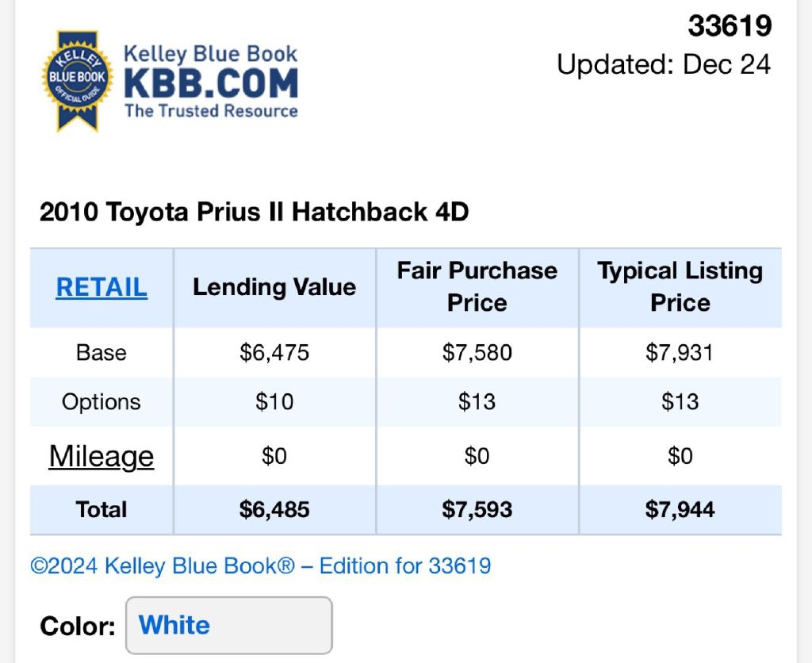Click the ©2024 Kelley Blue Book edition link
The image size is (812, 663).
[260, 566]
